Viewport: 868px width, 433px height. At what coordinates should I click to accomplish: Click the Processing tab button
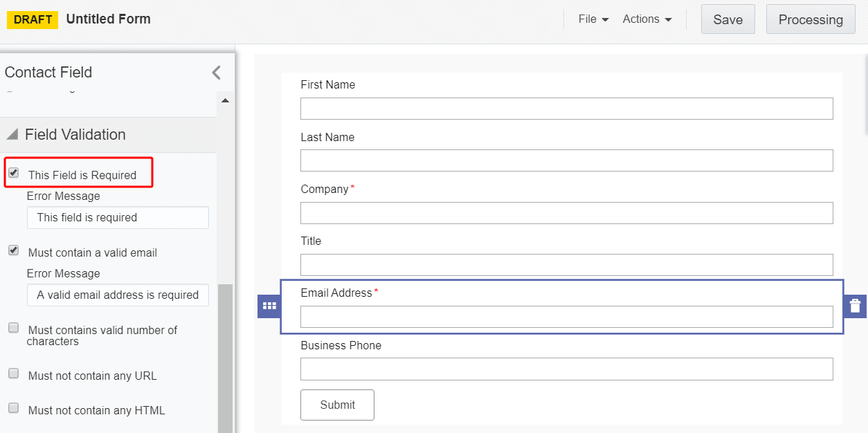coord(811,19)
